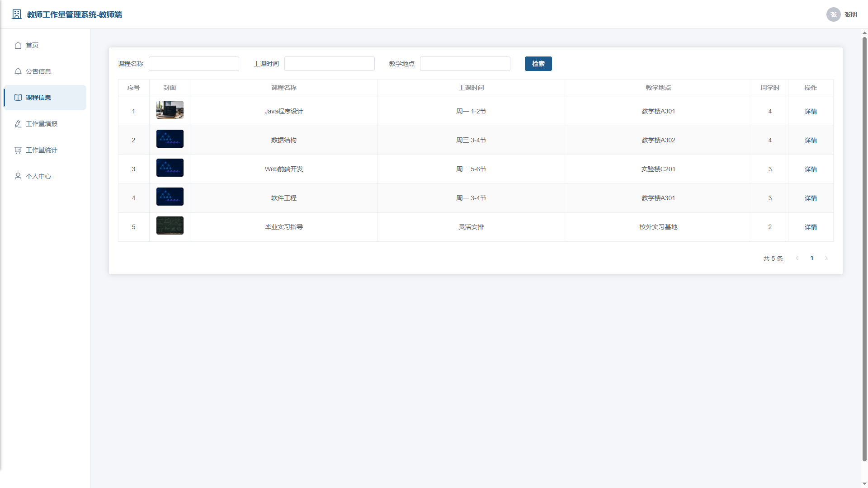868x488 pixels.
Task: Open 公告信息 menu item
Action: (45, 71)
